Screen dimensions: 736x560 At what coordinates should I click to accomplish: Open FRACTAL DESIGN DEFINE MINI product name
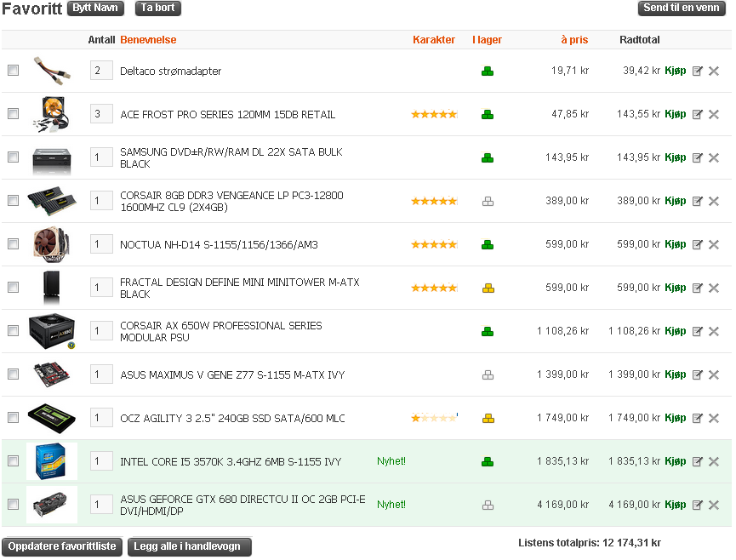pyautogui.click(x=240, y=289)
